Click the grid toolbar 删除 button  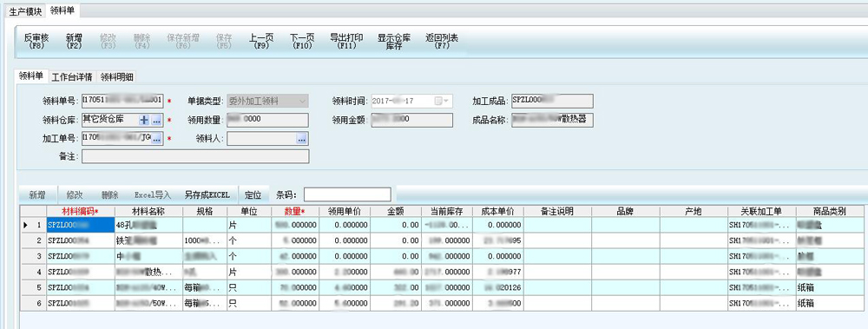[110, 195]
